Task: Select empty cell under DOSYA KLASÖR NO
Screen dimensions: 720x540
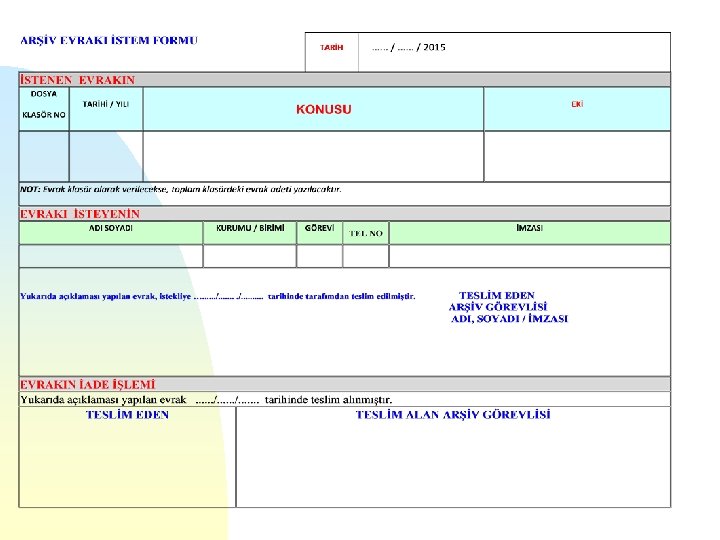Action: [44, 157]
